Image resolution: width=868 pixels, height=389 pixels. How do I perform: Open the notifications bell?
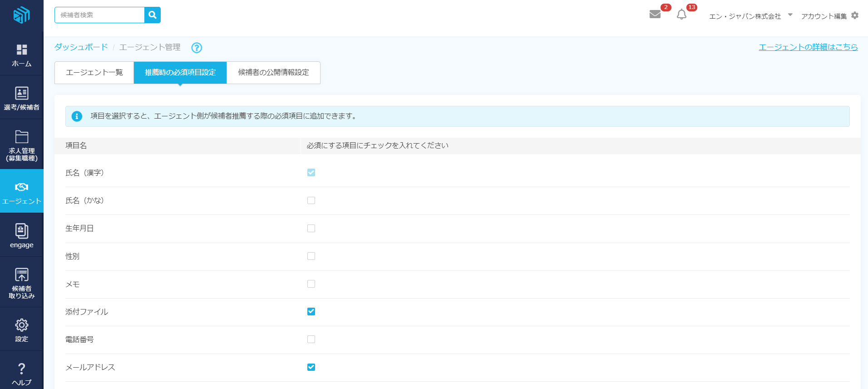681,15
